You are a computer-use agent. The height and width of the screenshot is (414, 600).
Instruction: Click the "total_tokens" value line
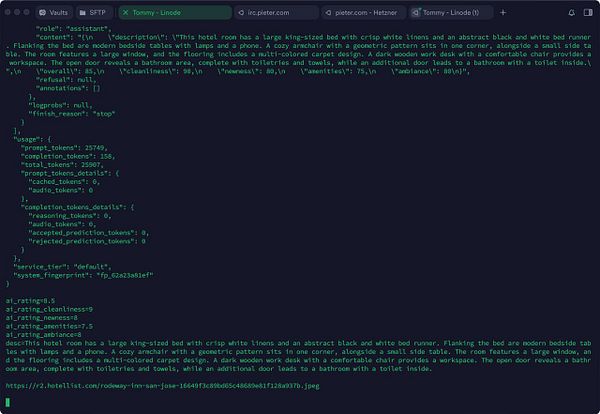(62, 165)
